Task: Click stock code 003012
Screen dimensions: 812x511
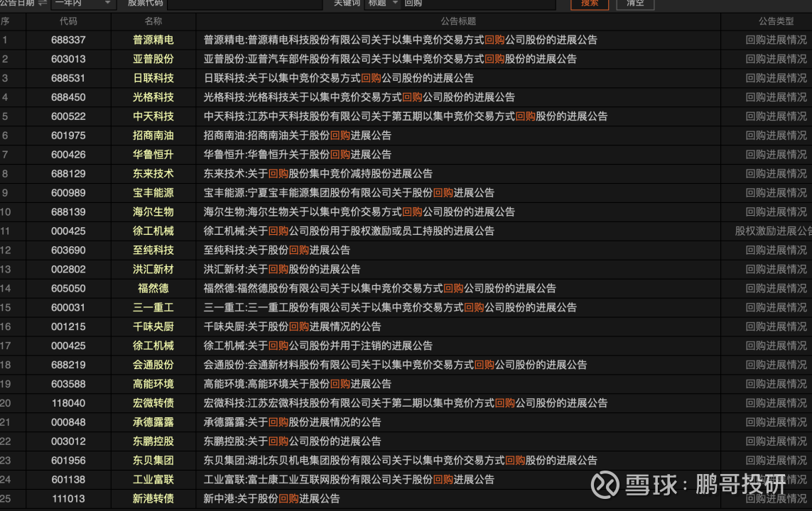Action: [x=68, y=441]
